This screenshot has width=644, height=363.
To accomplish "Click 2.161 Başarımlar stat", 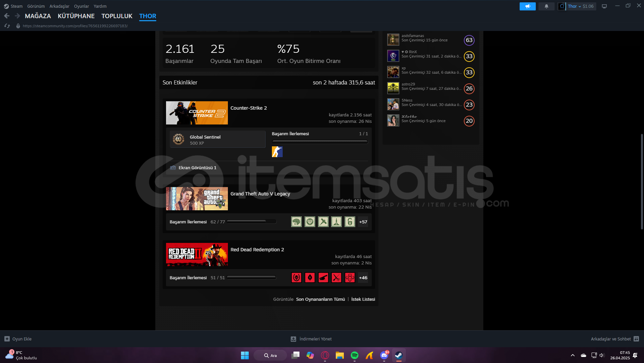I will pos(180,54).
